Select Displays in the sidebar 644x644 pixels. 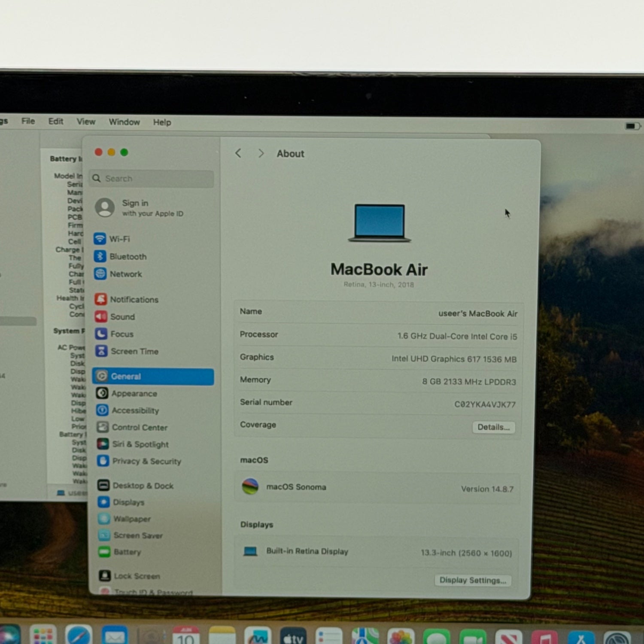point(121,502)
